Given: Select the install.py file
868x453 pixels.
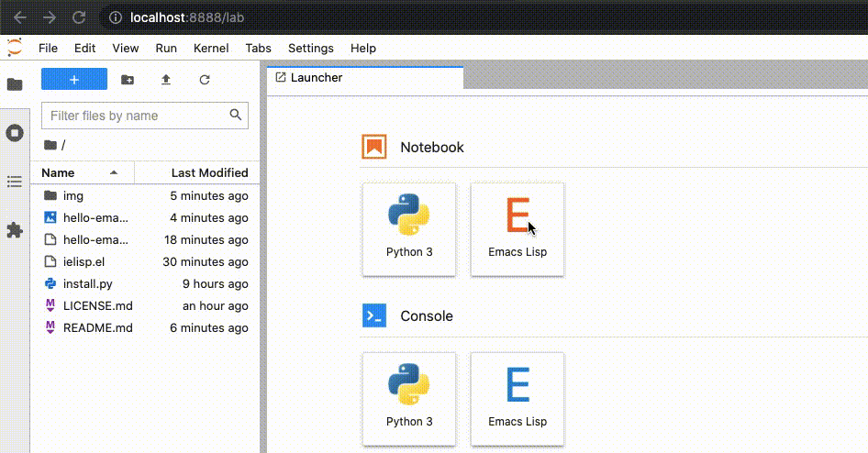Looking at the screenshot, I should click(145, 283).
